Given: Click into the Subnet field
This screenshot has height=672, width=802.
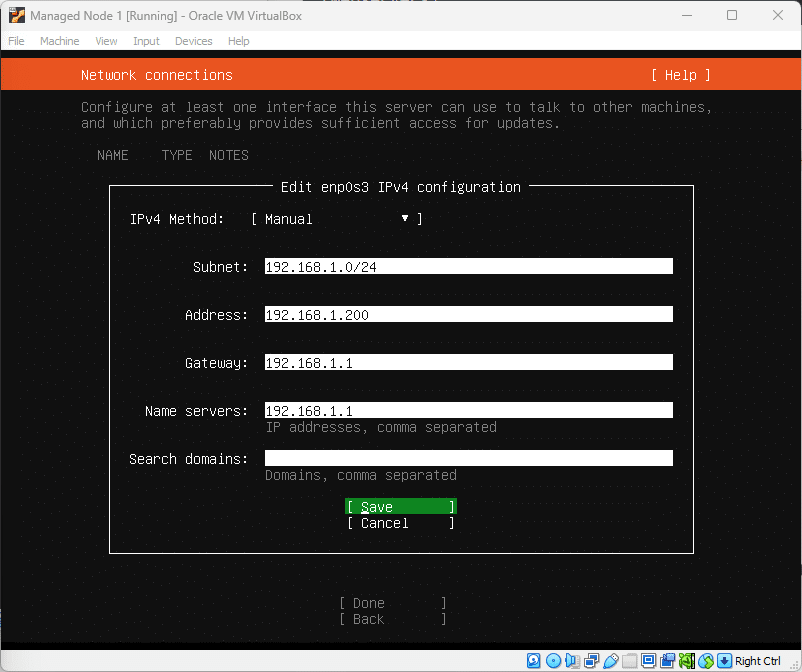Looking at the screenshot, I should (x=468, y=267).
